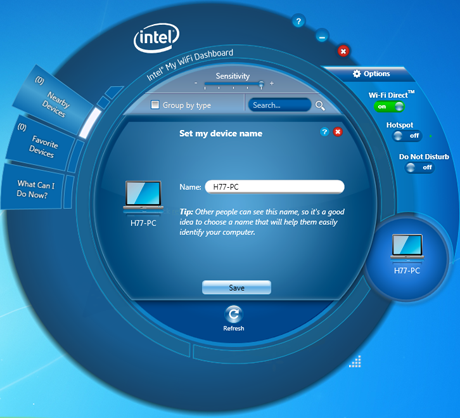Click the Set my device name title
This screenshot has height=418, width=460.
coord(221,134)
